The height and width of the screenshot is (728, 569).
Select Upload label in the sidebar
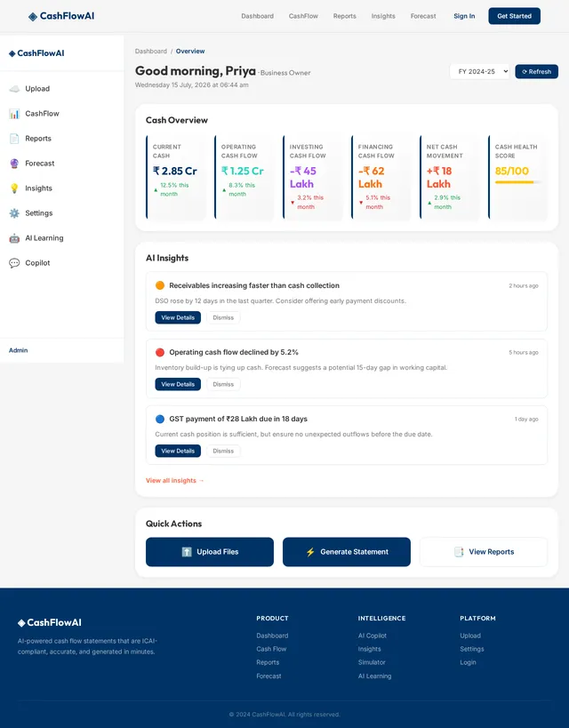point(37,89)
